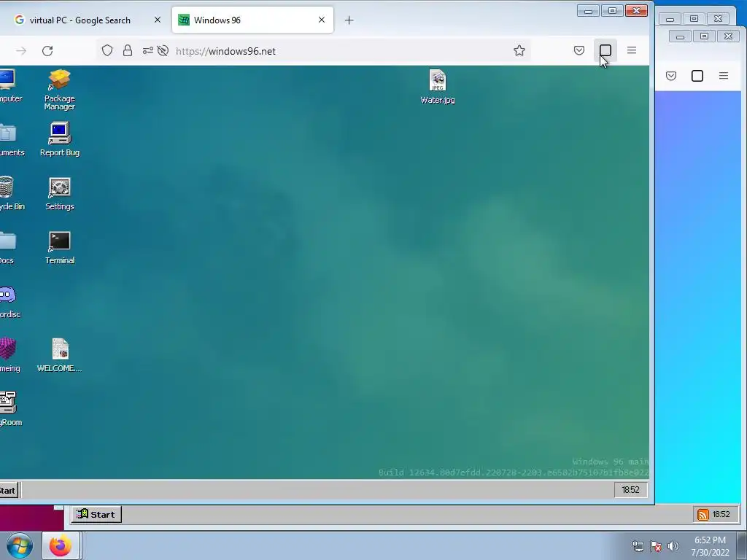The height and width of the screenshot is (560, 747).
Task: Open hamburger menu in the back window
Action: tap(723, 76)
